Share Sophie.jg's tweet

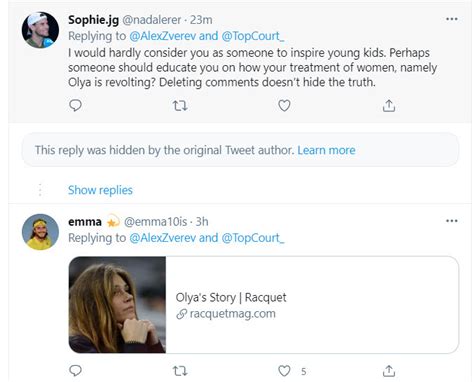(x=389, y=105)
